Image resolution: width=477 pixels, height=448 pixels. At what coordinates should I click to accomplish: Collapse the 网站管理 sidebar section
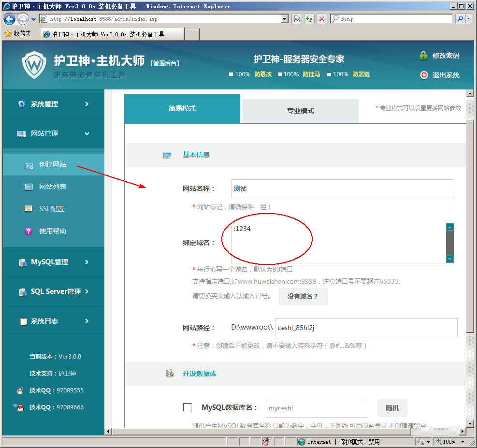(53, 133)
